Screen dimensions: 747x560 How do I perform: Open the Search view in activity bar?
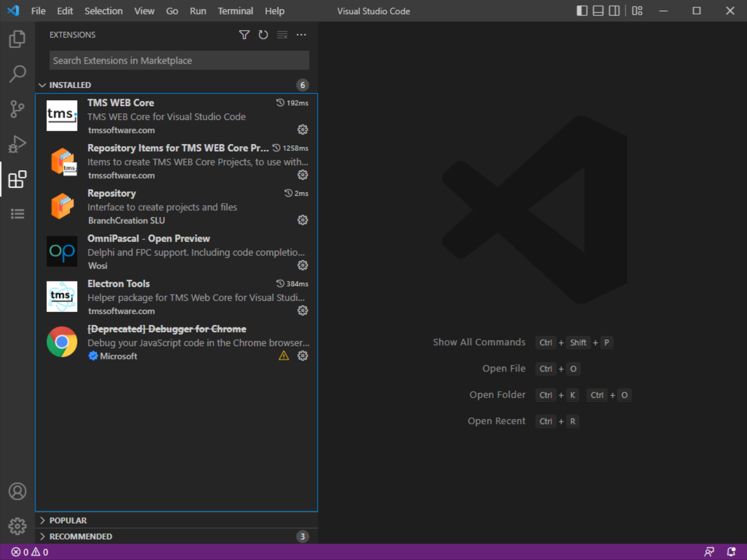click(17, 73)
